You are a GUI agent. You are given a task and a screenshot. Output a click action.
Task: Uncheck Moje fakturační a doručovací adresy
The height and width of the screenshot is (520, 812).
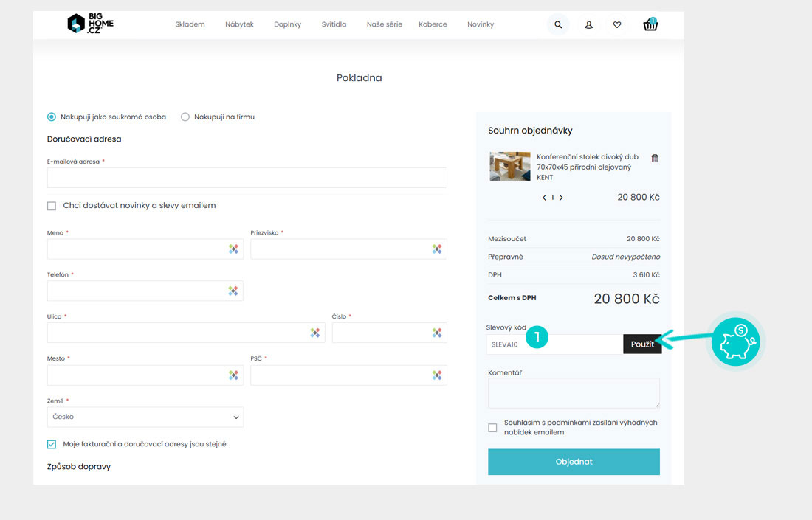point(52,444)
